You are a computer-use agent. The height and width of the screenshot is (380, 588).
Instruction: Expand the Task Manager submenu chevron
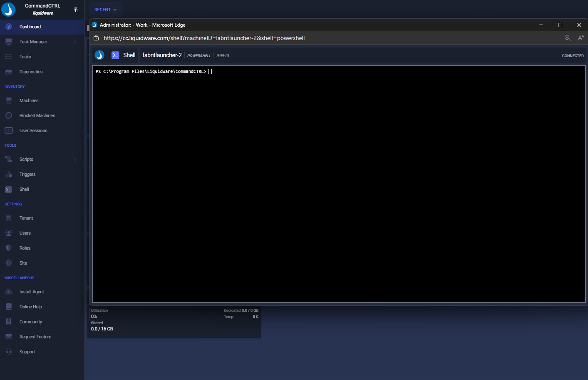[x=75, y=42]
